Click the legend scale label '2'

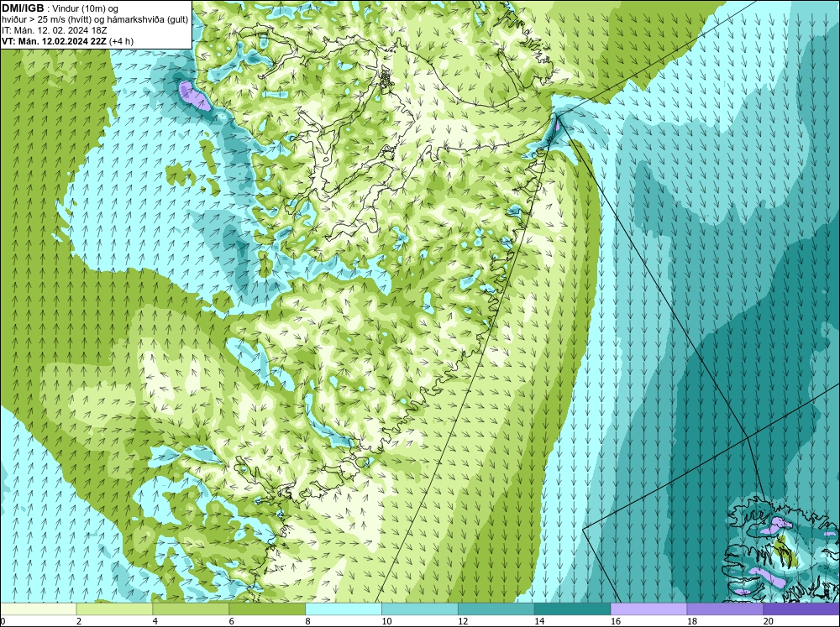tap(79, 621)
